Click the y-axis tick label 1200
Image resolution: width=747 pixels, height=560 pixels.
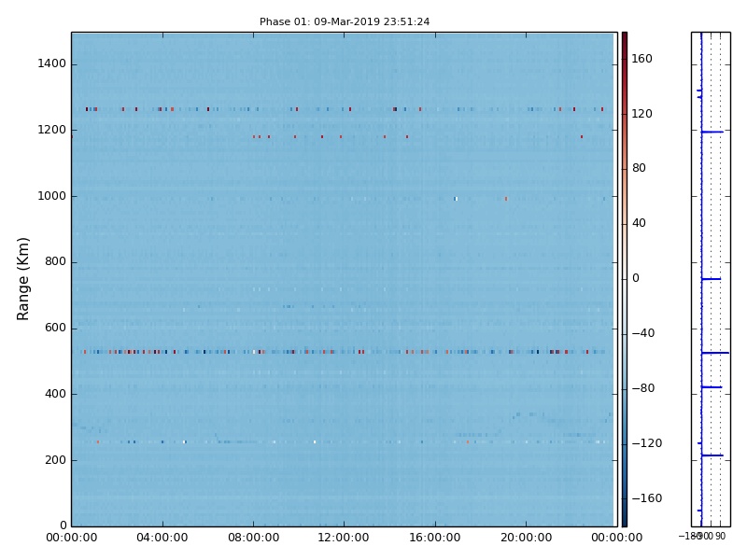pos(52,130)
